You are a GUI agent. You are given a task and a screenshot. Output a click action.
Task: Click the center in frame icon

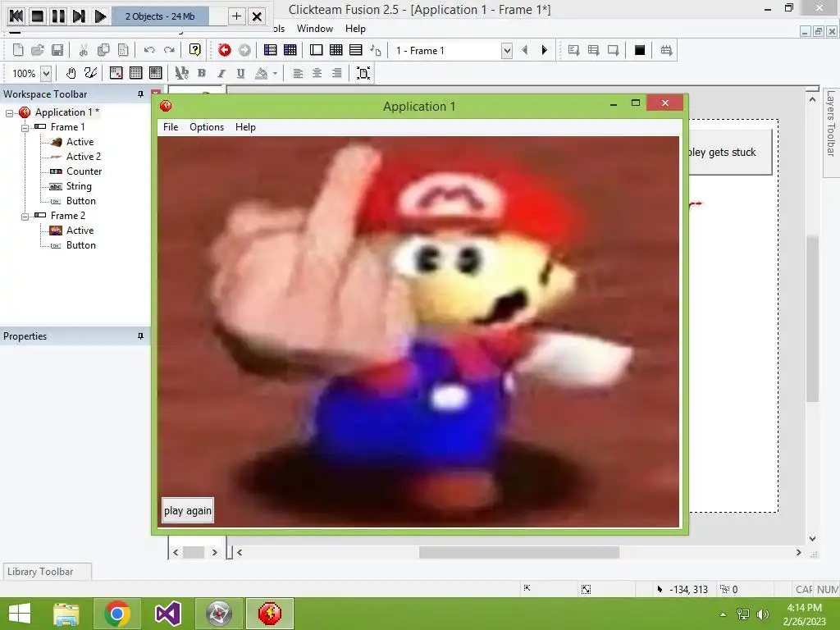pos(363,73)
